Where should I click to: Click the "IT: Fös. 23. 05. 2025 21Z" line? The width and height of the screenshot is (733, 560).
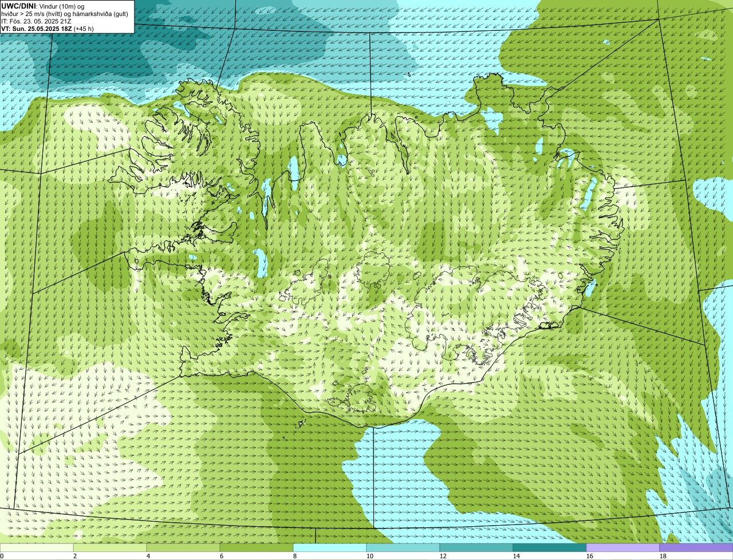[x=36, y=21]
